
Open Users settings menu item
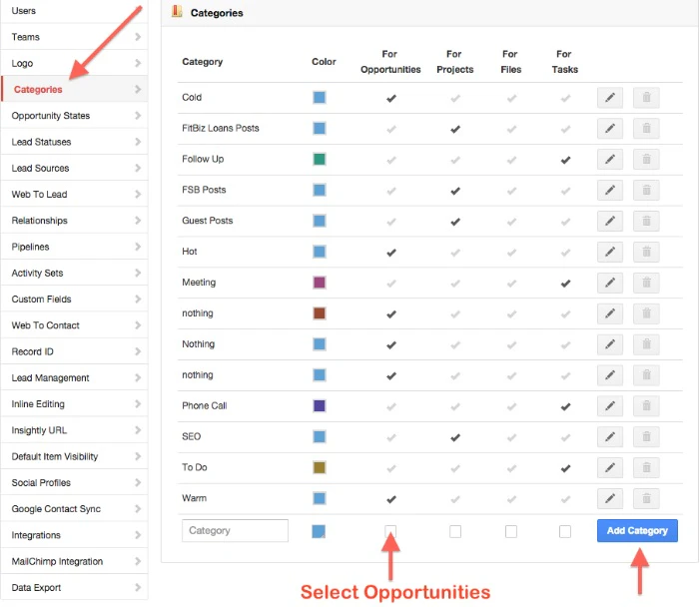74,11
